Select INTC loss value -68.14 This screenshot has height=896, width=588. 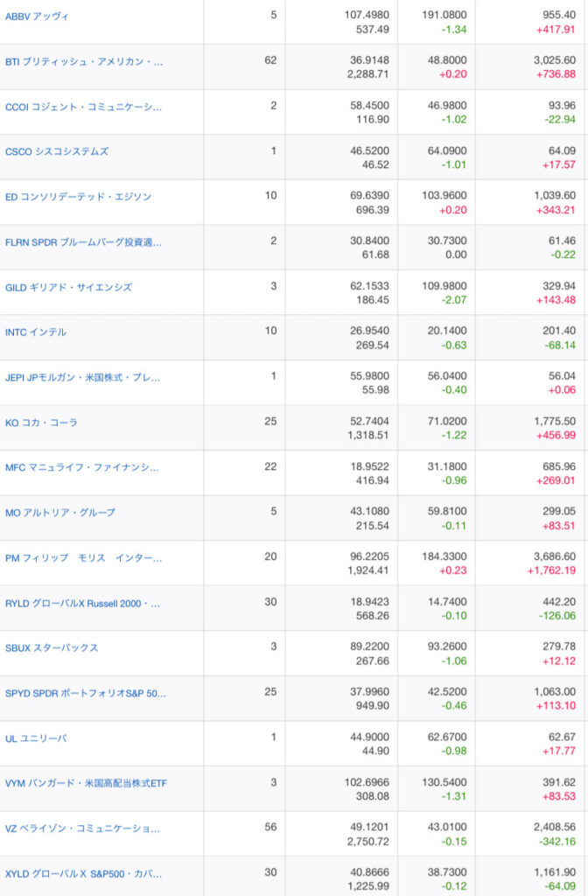coord(559,345)
